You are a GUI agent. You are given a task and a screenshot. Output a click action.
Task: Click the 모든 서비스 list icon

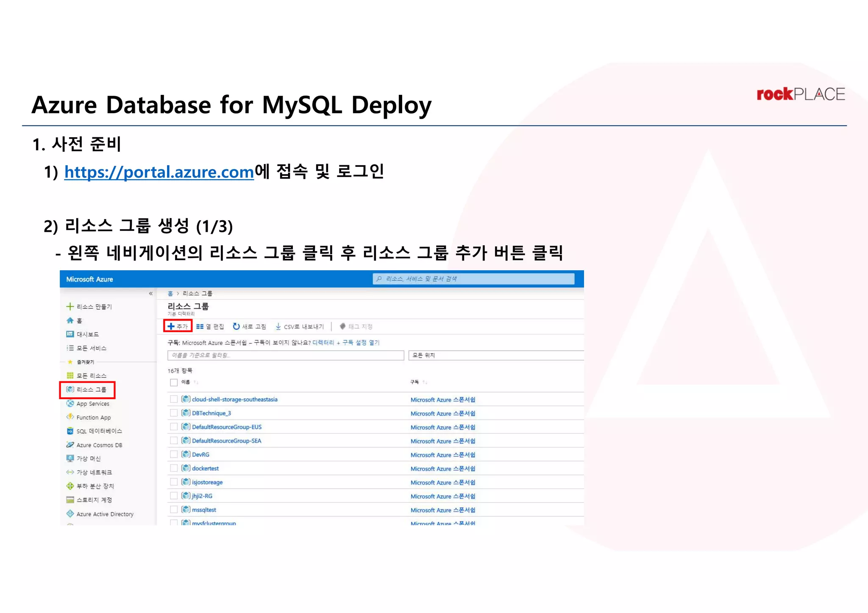click(x=70, y=348)
